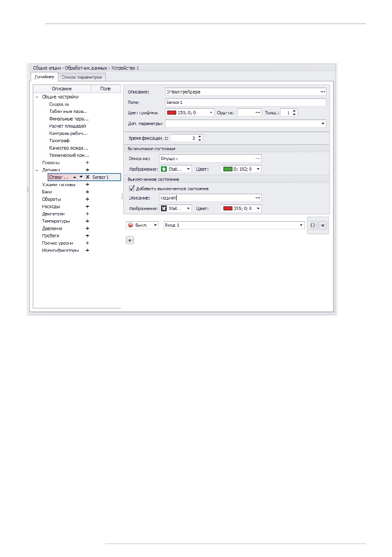Decrease the Толщ. thickness value
This screenshot has height=557, width=392.
tap(294, 115)
